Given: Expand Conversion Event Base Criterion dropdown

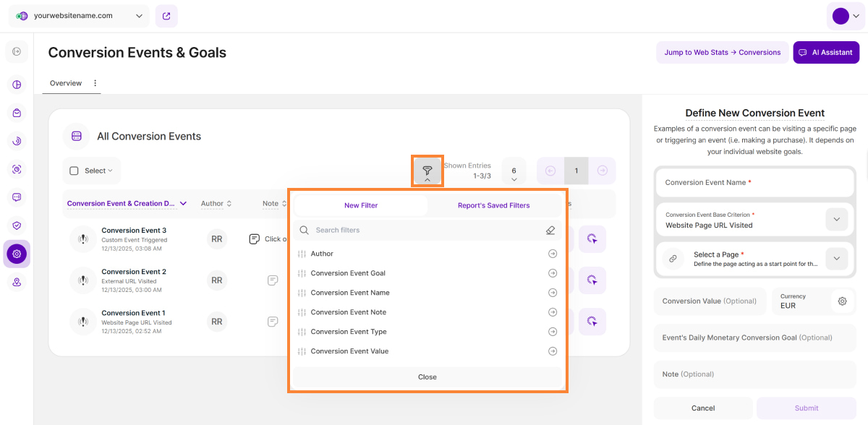Looking at the screenshot, I should pos(836,220).
